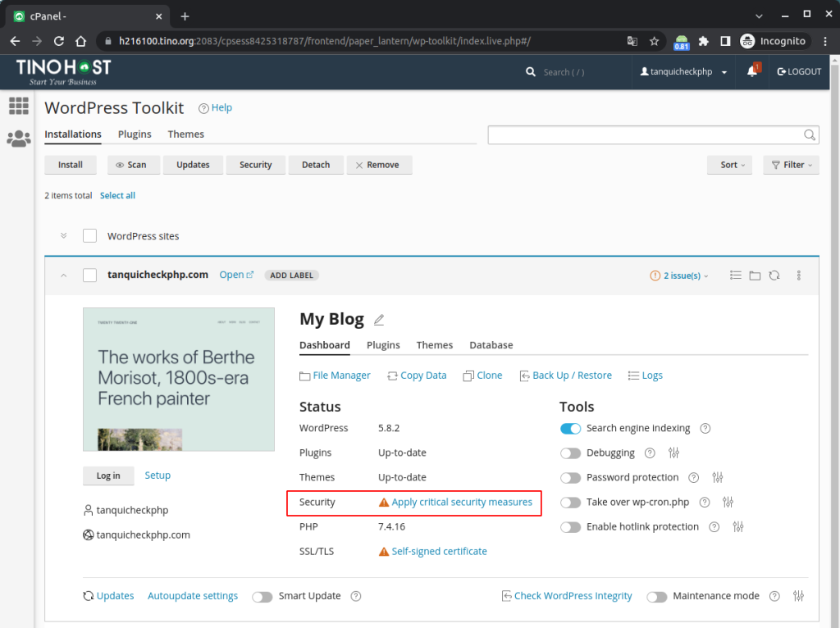The image size is (840, 628).
Task: Expand the 2 issue(s) dropdown
Action: click(679, 275)
